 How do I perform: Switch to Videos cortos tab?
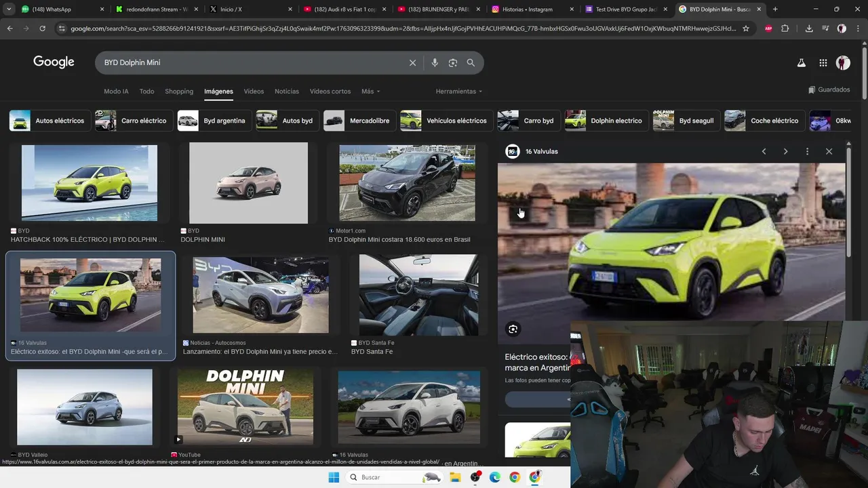click(x=330, y=91)
